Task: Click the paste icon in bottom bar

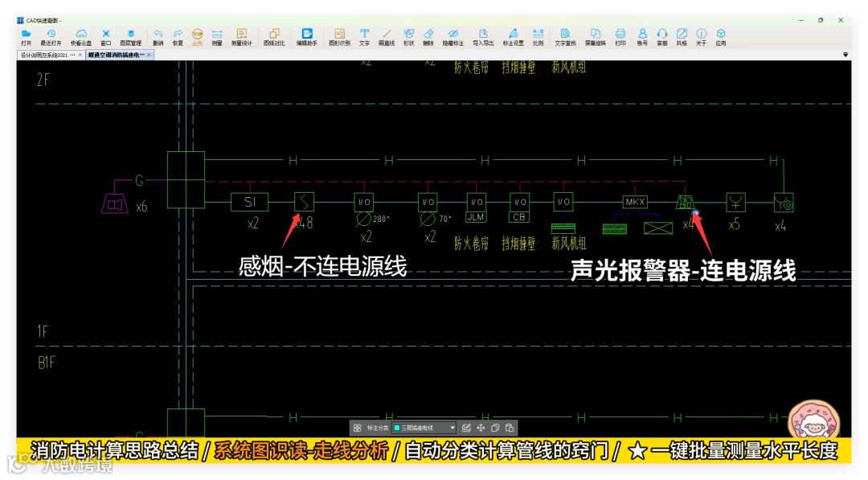Action: tap(510, 428)
